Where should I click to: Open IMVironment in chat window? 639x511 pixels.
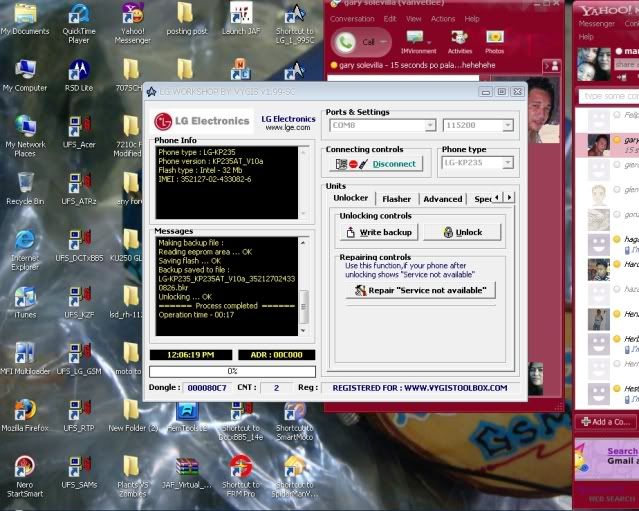(x=418, y=42)
